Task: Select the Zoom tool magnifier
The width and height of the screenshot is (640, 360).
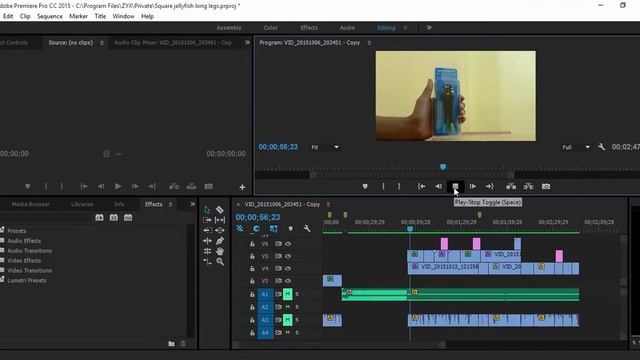Action: click(x=220, y=262)
